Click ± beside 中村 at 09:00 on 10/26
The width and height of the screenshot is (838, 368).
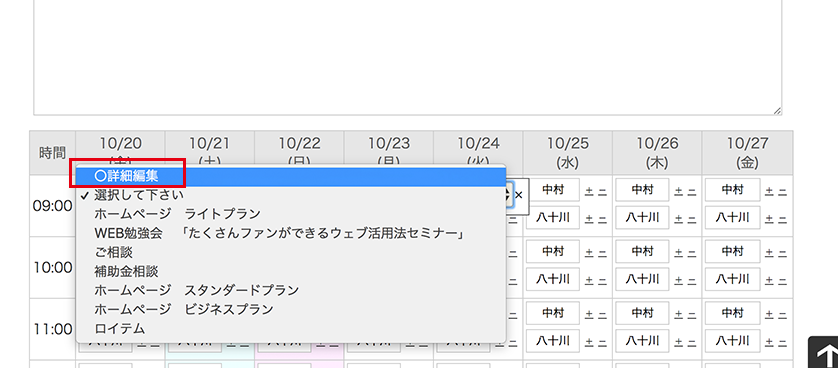coord(679,191)
